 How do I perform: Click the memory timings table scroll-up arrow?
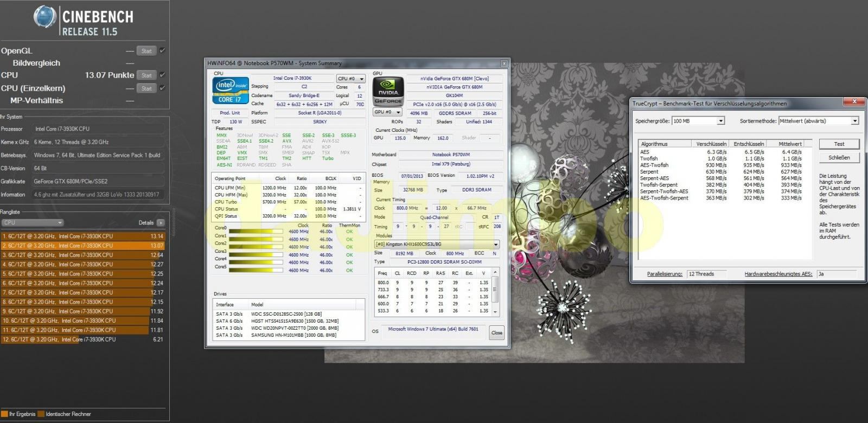pos(495,272)
